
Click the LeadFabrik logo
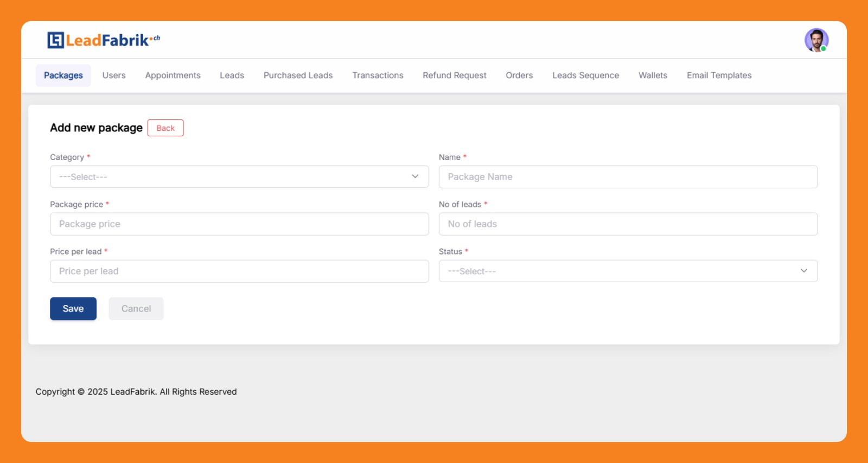[x=103, y=40]
